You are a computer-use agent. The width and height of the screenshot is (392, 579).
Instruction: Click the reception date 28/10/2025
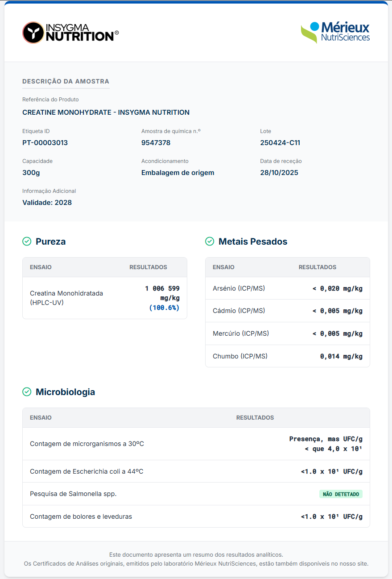[x=279, y=173]
